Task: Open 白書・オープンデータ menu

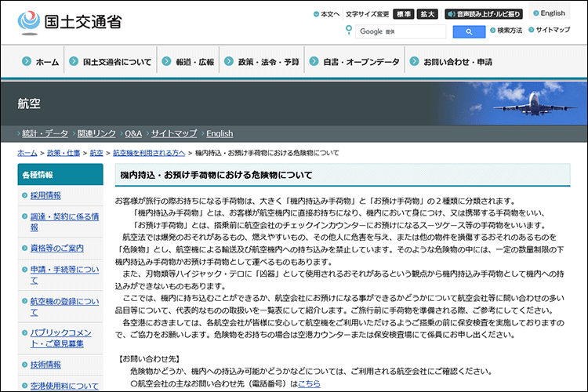Action: 354,62
